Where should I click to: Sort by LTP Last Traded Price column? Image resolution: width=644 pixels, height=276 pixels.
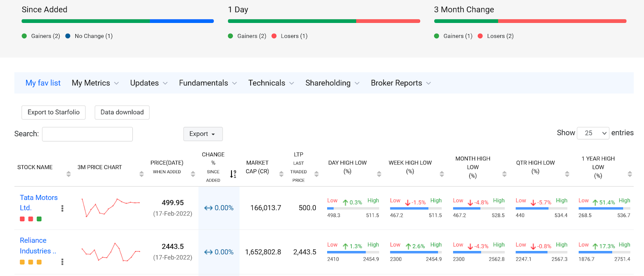click(316, 174)
